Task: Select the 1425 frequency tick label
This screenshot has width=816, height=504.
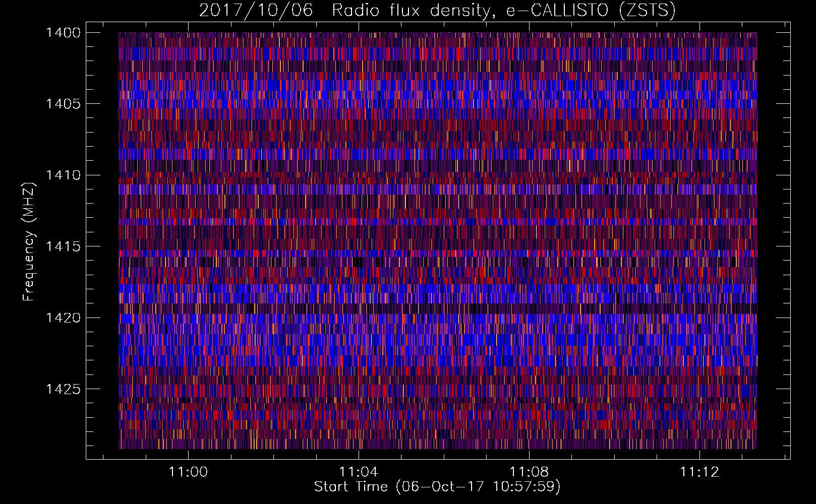Action: tap(63, 389)
